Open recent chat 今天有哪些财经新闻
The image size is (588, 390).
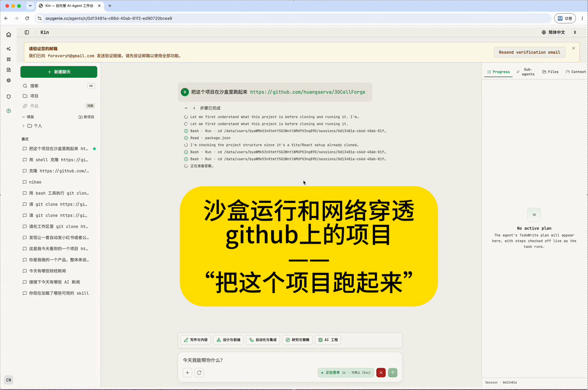59,271
